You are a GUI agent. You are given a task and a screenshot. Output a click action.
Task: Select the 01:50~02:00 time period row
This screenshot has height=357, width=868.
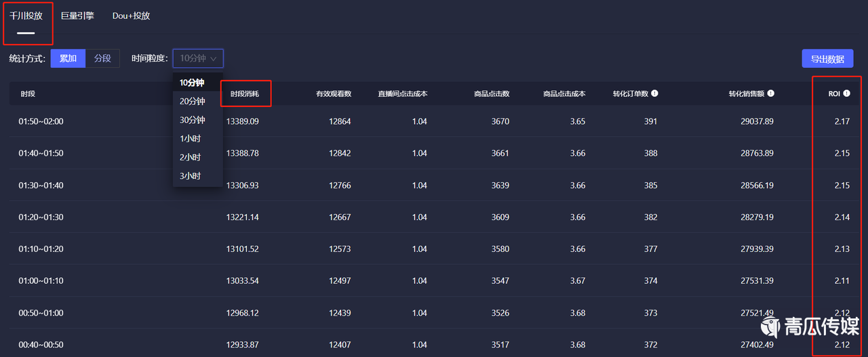pos(41,122)
